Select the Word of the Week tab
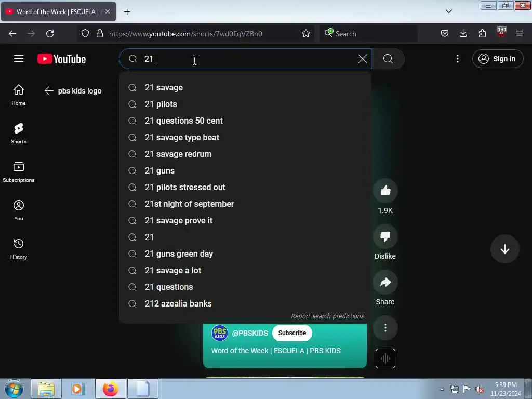The height and width of the screenshot is (399, 532). (58, 11)
